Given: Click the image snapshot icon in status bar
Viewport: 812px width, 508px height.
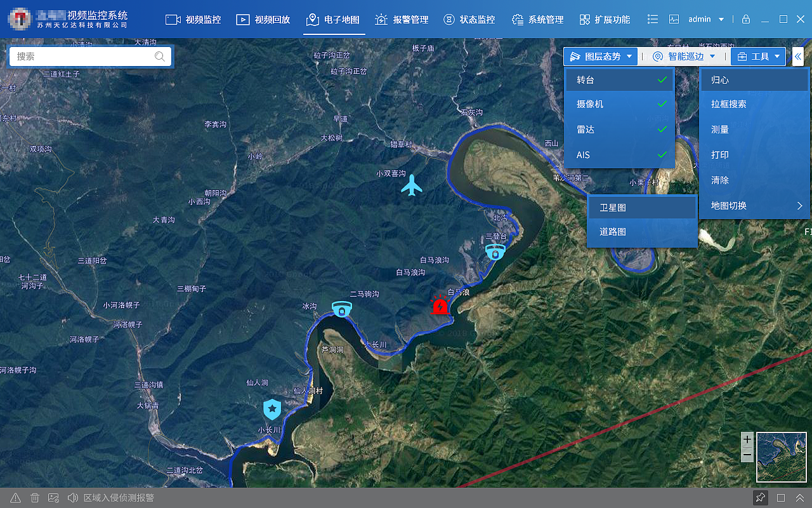Looking at the screenshot, I should click(53, 498).
